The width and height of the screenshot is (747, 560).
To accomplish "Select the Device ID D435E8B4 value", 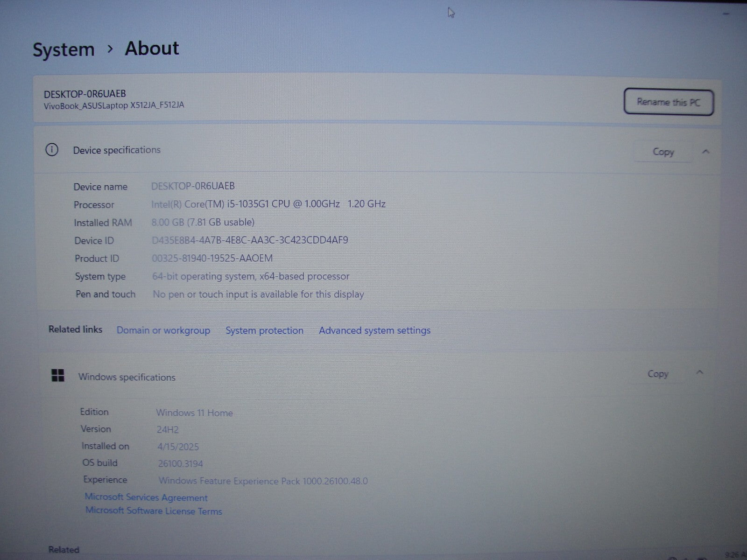I will point(250,240).
